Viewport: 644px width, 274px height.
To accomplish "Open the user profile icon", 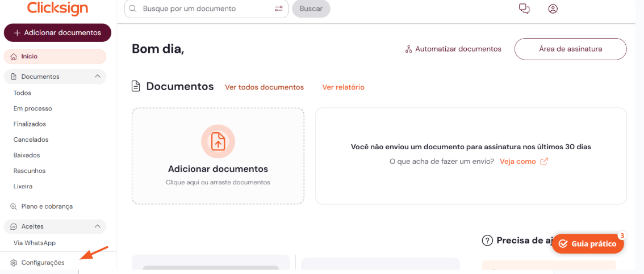I will pos(553,9).
